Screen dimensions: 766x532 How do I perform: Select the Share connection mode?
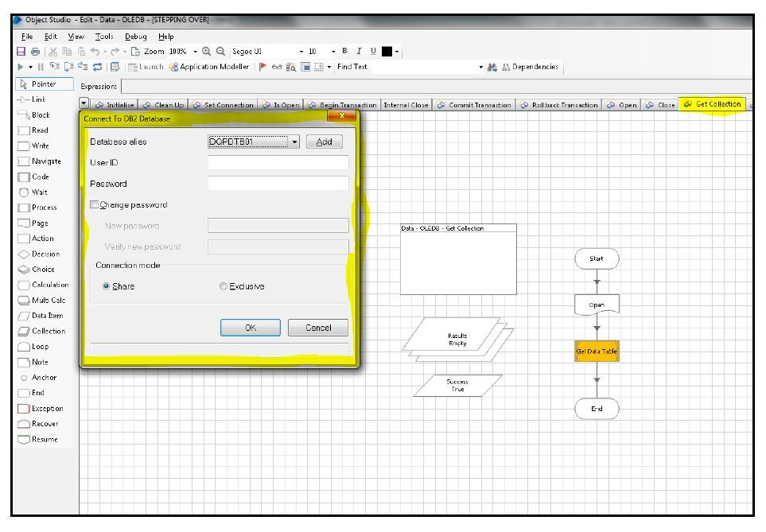107,286
